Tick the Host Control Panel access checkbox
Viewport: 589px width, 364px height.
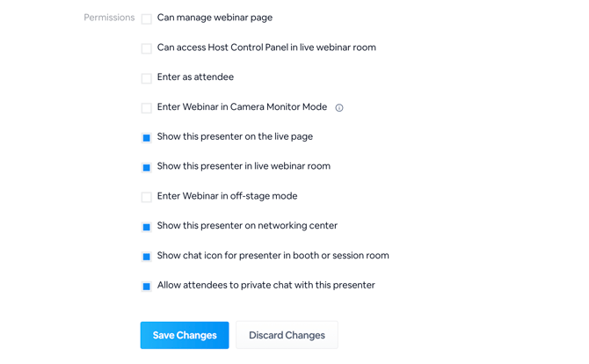click(x=147, y=48)
